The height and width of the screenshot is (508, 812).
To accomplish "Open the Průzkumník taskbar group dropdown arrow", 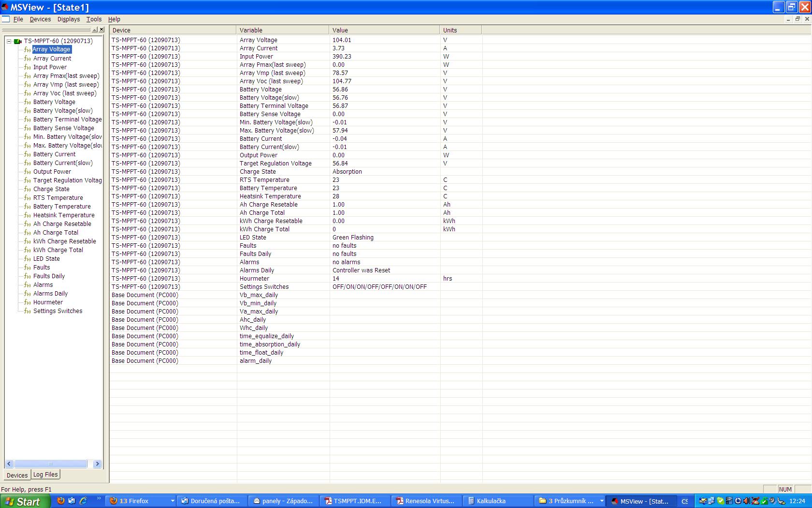I will pos(602,501).
